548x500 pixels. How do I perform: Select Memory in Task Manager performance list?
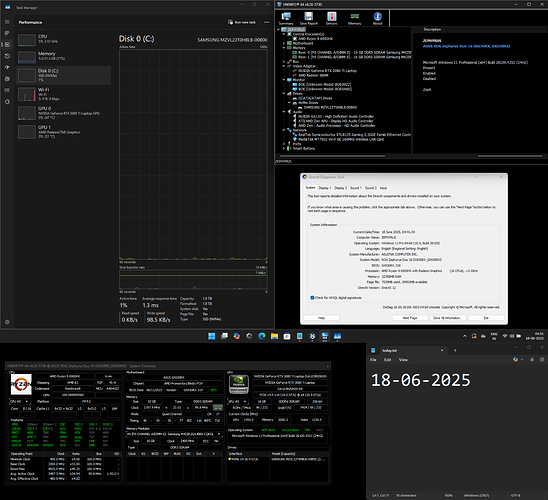64,56
